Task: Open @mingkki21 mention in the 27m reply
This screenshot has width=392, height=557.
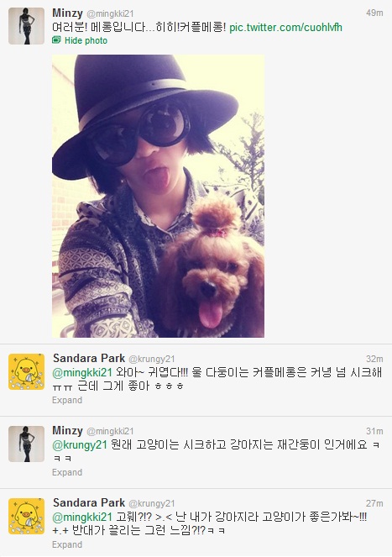Action: pyautogui.click(x=82, y=518)
